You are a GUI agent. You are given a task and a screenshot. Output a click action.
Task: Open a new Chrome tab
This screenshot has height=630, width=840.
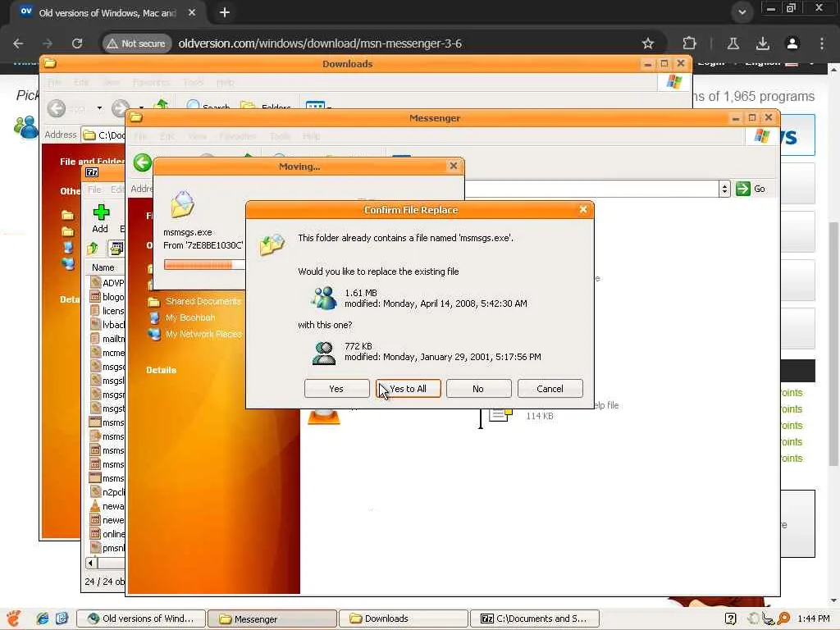pos(225,12)
